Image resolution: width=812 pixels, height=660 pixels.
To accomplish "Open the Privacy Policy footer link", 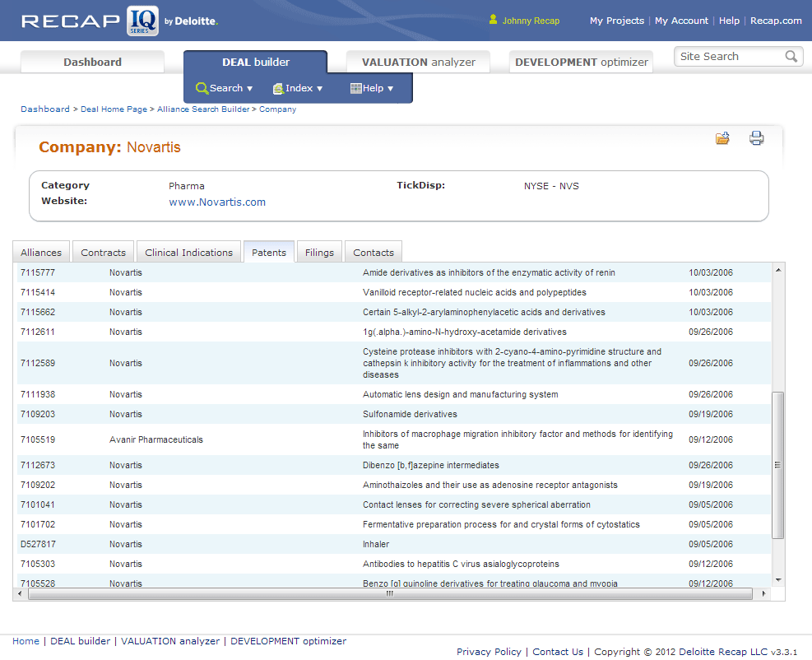I will (489, 652).
